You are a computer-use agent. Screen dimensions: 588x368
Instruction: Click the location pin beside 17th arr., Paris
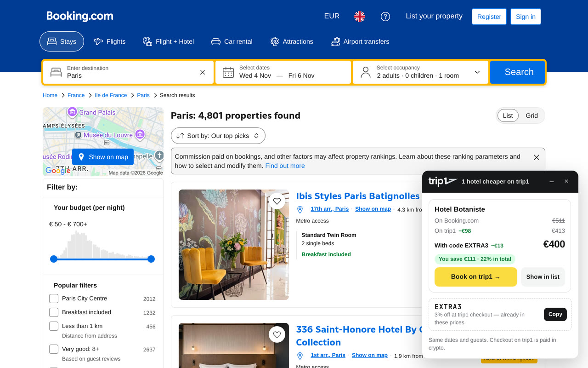pyautogui.click(x=300, y=210)
